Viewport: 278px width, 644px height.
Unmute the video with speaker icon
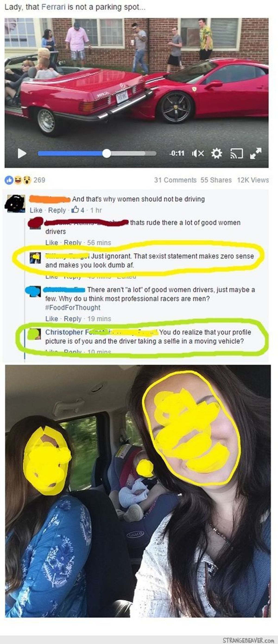[x=198, y=153]
